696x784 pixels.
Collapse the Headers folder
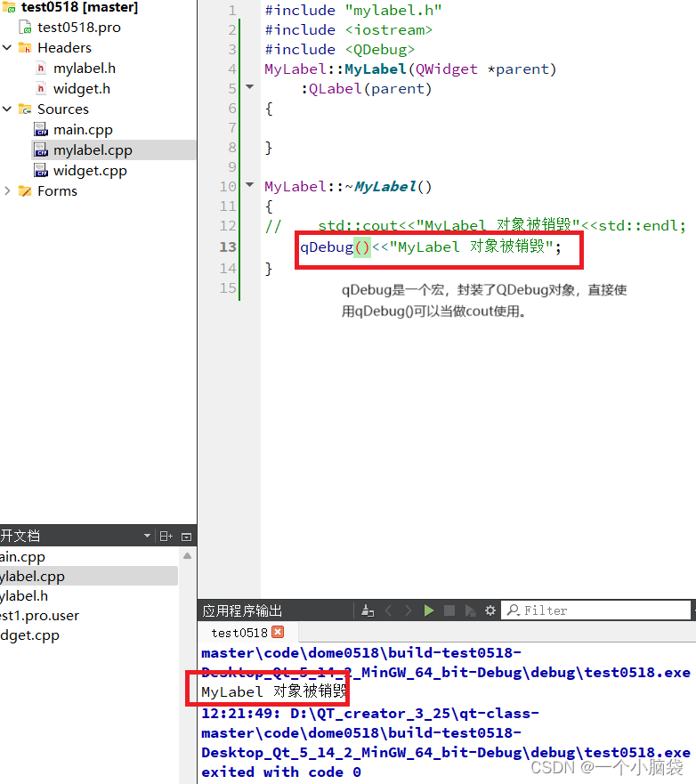click(x=7, y=48)
